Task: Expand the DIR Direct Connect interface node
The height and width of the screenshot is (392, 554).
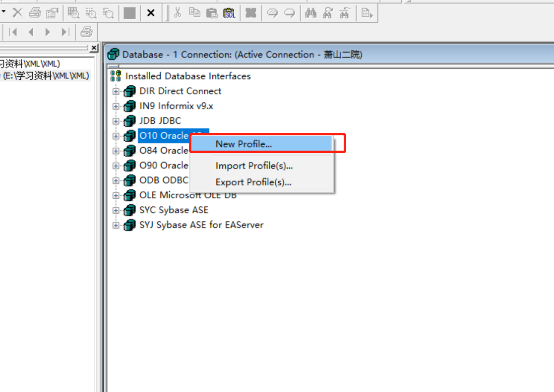Action: [116, 91]
